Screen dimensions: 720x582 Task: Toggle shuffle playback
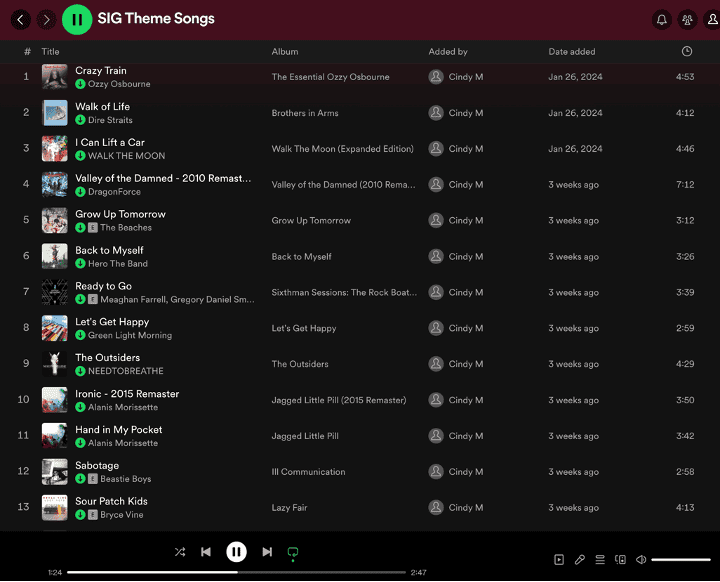coord(180,551)
